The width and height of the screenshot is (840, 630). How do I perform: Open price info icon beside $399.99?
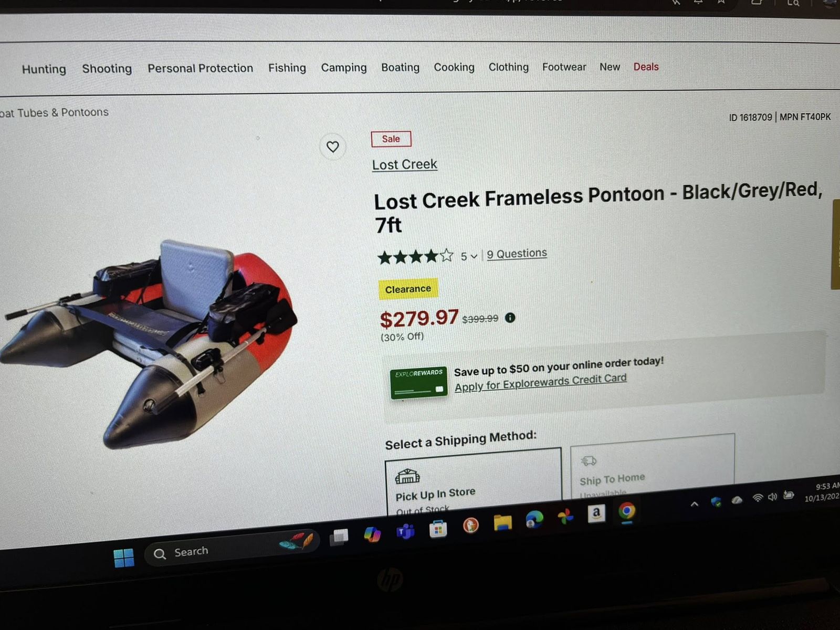pyautogui.click(x=510, y=318)
